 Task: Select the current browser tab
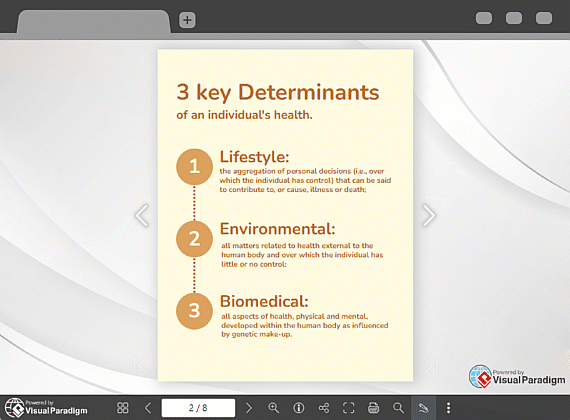click(x=93, y=21)
